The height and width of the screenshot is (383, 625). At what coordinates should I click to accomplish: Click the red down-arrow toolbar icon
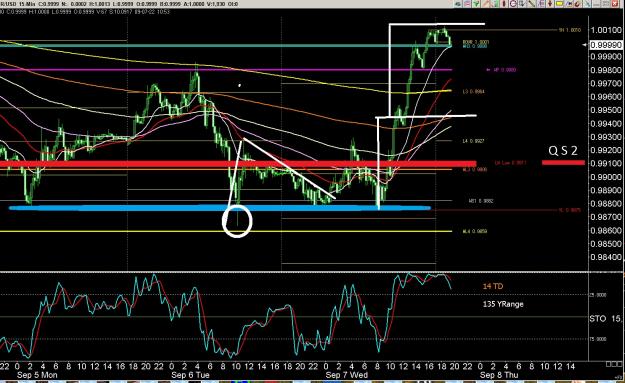[x=550, y=4]
